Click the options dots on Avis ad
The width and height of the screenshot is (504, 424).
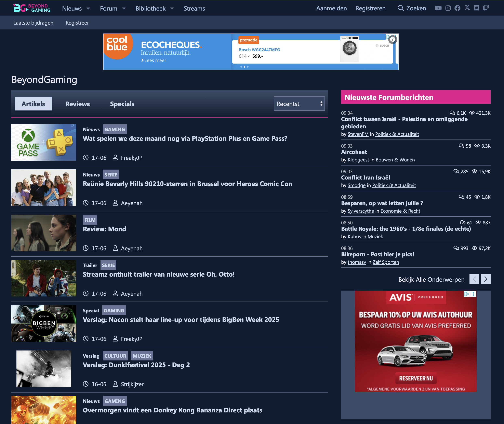473,294
